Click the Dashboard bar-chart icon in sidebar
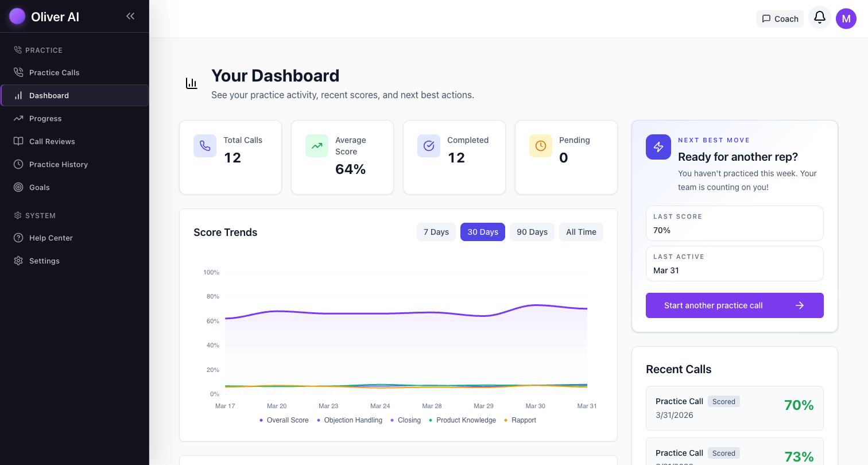 coord(18,95)
